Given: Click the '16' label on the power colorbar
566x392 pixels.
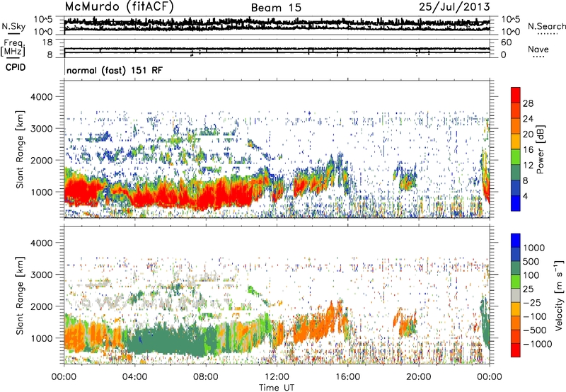Looking at the screenshot, I should 528,150.
